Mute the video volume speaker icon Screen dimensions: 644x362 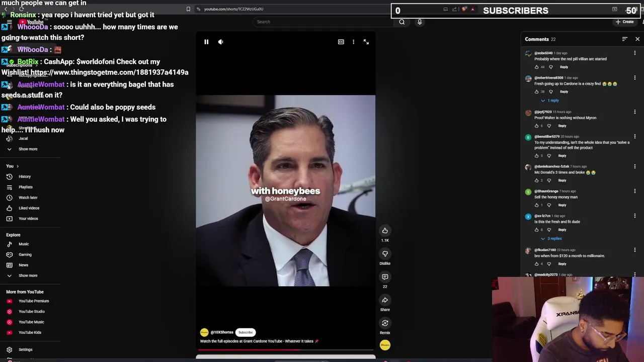coord(220,42)
